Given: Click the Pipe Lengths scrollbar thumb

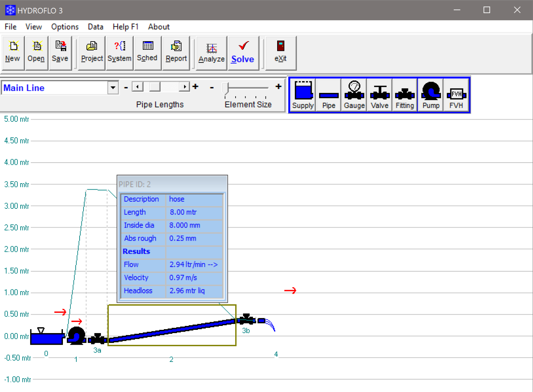Looking at the screenshot, I should [x=155, y=87].
